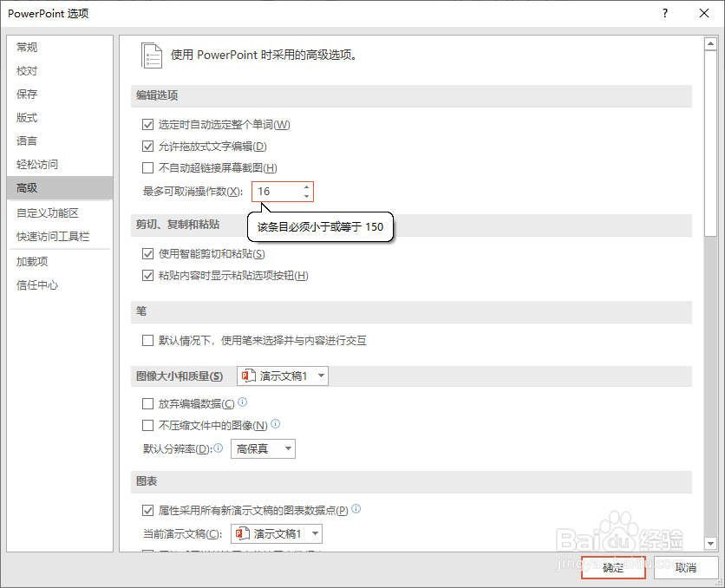Click scrollbar up arrow

pos(710,44)
